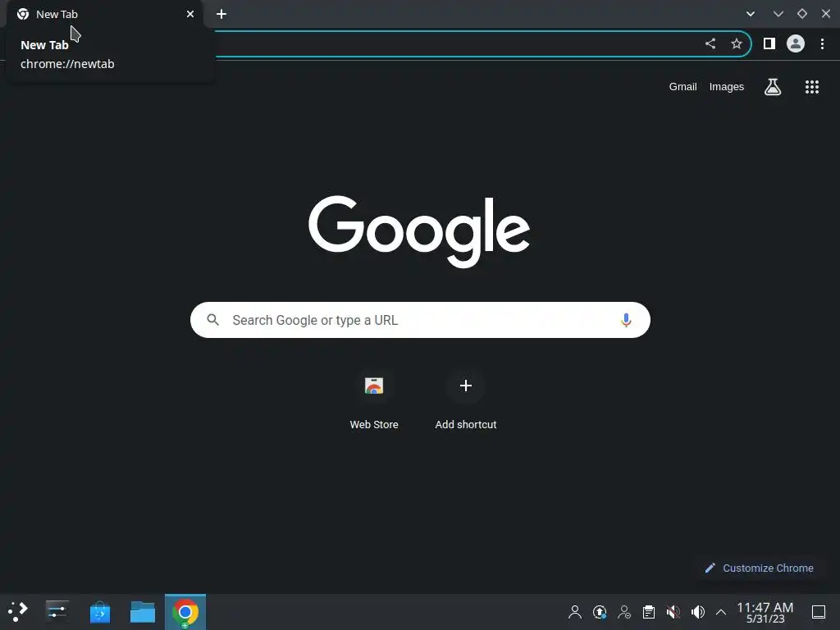Image resolution: width=840 pixels, height=630 pixels.
Task: Start voice search with microphone icon
Action: point(626,320)
